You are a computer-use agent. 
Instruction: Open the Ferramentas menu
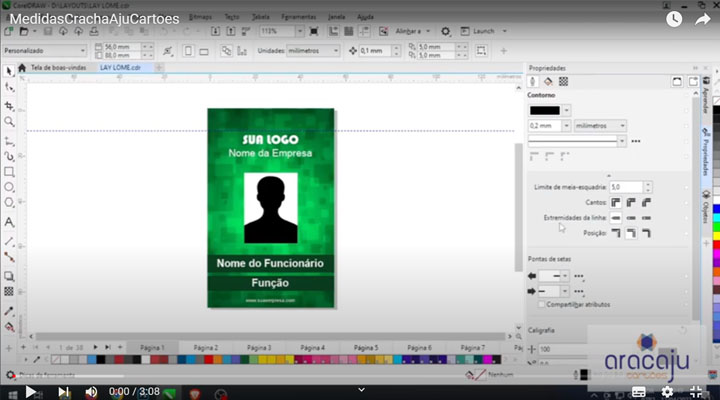point(298,17)
